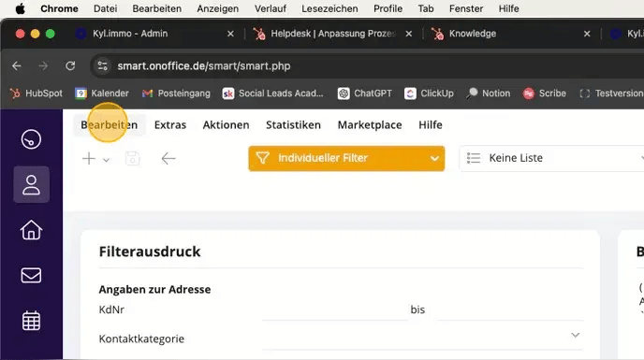
Task: Click the Filterausdruck heading
Action: pyautogui.click(x=150, y=252)
